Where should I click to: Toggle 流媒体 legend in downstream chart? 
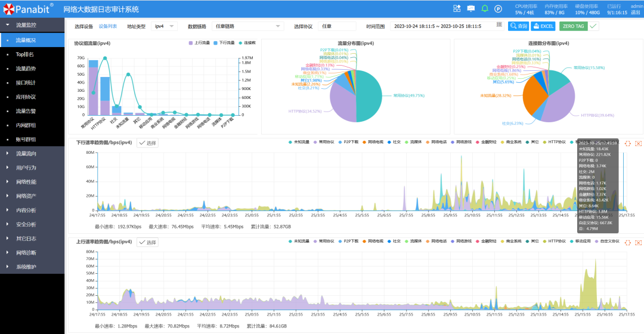pos(413,142)
